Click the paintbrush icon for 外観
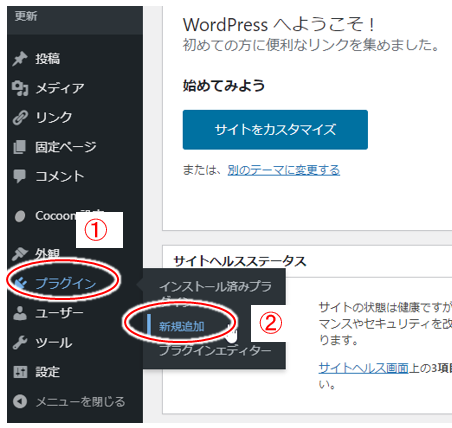 point(20,254)
